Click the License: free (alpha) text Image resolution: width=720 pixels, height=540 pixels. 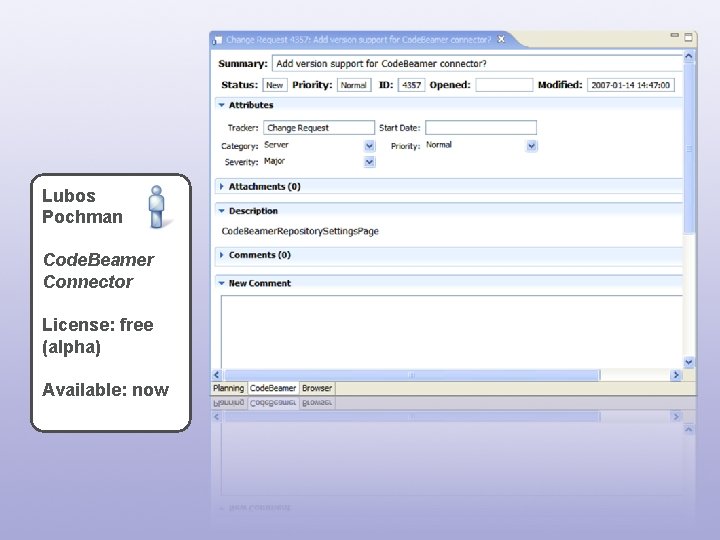tap(97, 336)
